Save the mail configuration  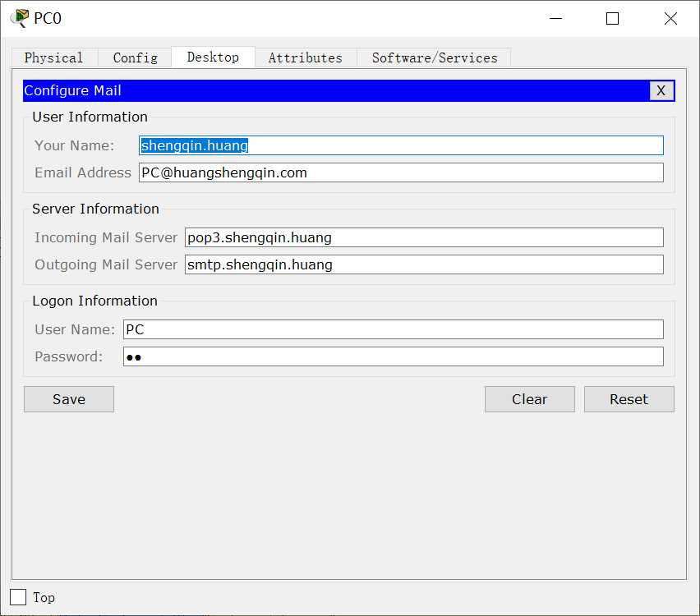click(69, 399)
